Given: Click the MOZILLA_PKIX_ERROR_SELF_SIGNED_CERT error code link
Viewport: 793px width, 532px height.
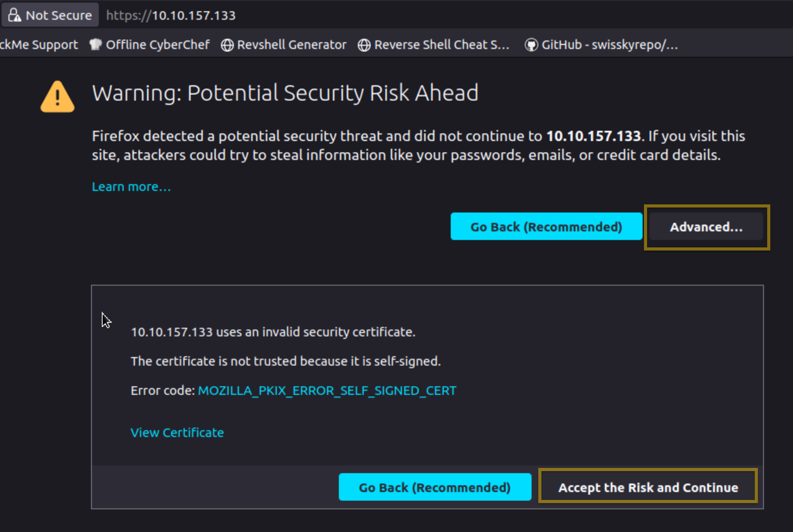Looking at the screenshot, I should [x=327, y=391].
